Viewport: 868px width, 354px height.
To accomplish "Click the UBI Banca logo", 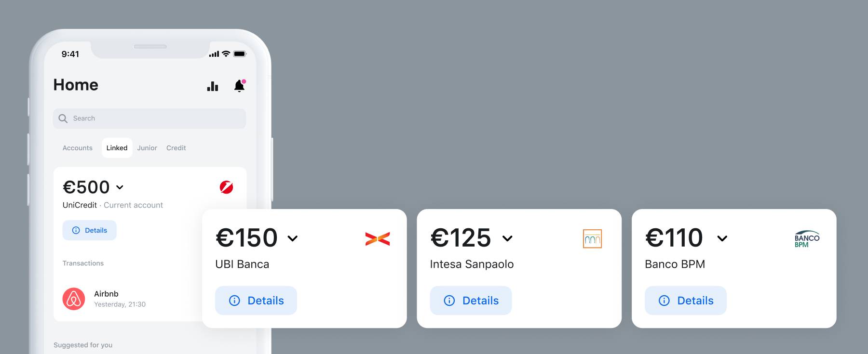I will click(x=378, y=238).
